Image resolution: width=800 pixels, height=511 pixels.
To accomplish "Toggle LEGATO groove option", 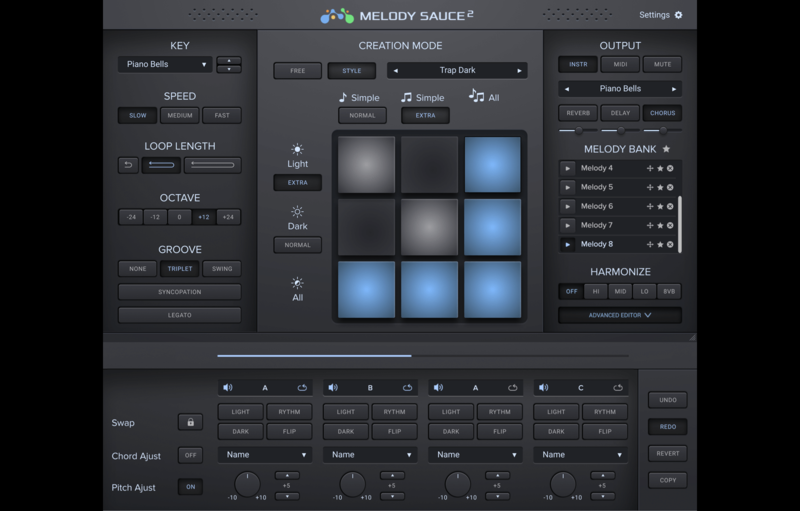I will coord(180,315).
